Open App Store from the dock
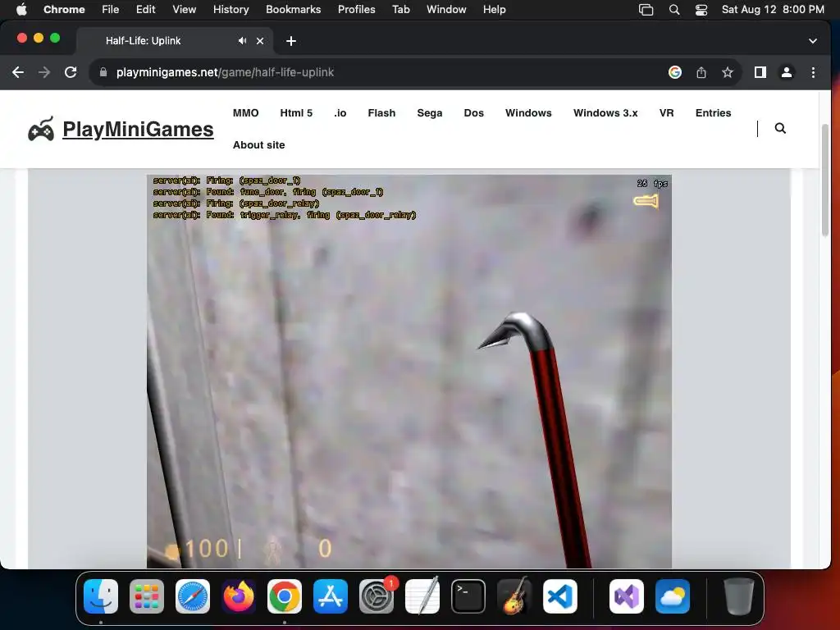Screen dimensions: 840x630 pyautogui.click(x=331, y=596)
